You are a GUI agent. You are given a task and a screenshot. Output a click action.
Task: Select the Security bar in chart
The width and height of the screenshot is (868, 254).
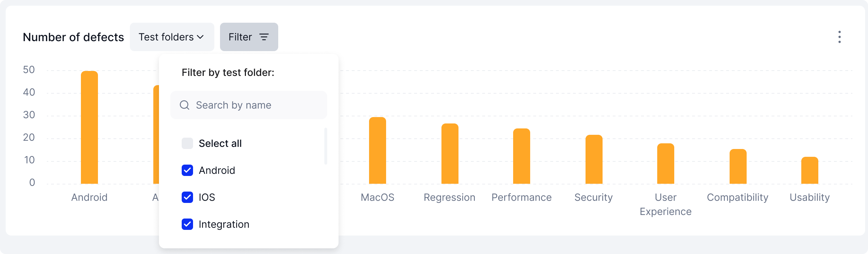(594, 160)
